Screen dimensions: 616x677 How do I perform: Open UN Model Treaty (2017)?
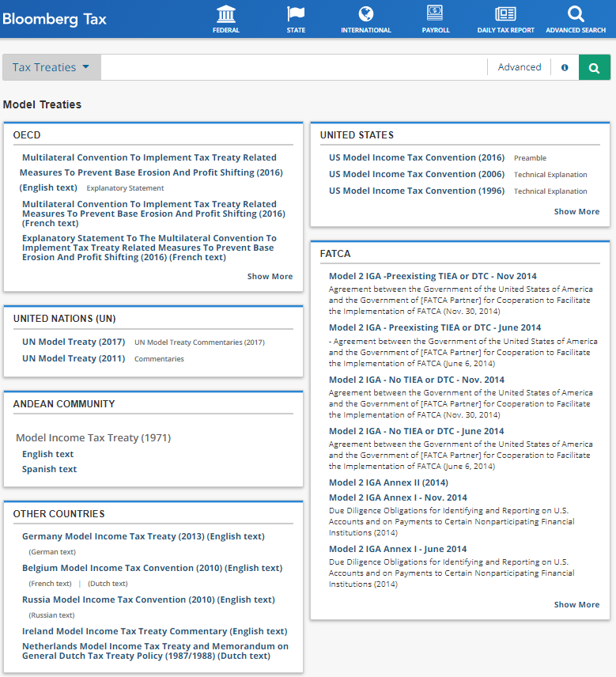tap(74, 342)
